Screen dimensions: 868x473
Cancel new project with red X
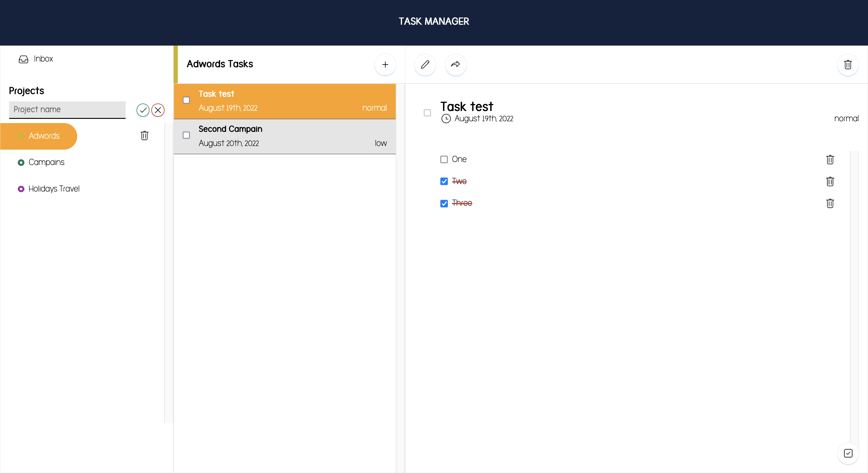point(158,110)
